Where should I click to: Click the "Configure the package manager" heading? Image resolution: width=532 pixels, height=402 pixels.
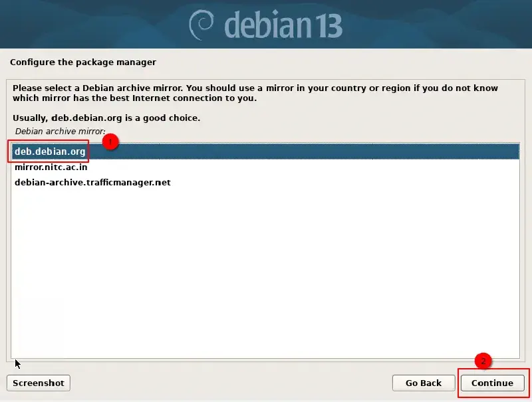[x=83, y=62]
